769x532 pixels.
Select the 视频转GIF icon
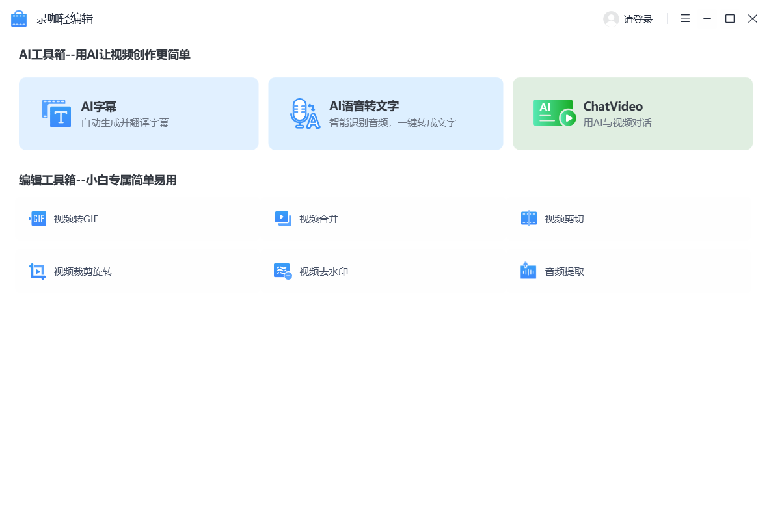(x=38, y=219)
